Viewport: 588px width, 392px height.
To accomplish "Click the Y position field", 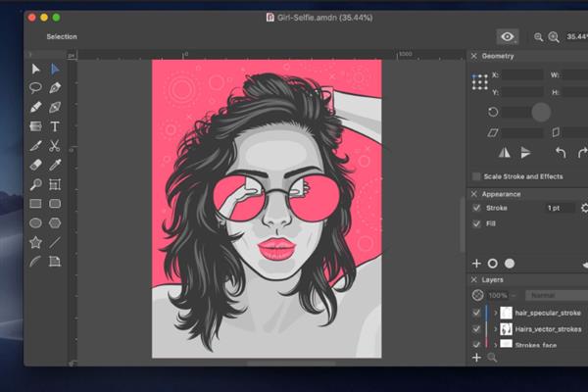I will coord(522,92).
